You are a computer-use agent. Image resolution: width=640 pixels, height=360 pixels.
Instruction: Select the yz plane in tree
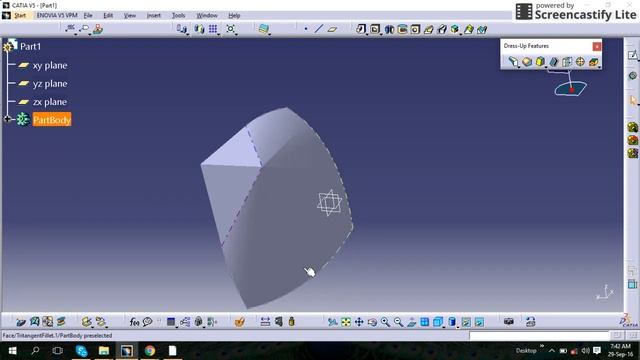tap(50, 84)
